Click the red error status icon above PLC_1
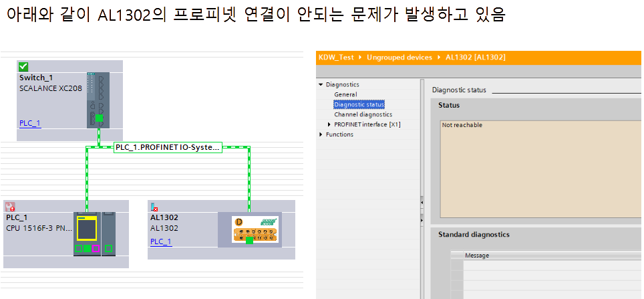This screenshot has width=644, height=299. point(10,207)
